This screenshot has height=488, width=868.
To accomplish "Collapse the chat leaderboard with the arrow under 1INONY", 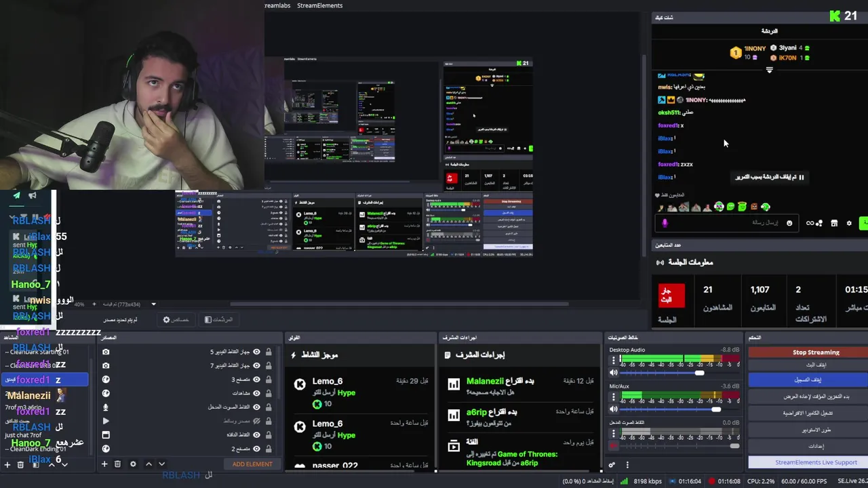I will point(769,70).
